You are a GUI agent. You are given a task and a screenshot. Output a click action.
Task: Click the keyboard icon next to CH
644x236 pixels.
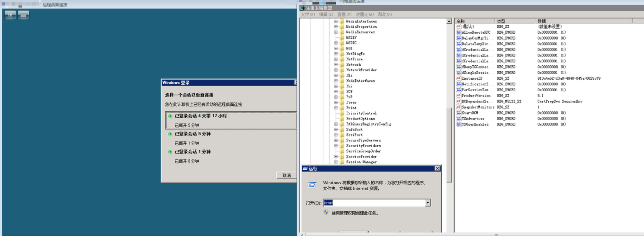click(23, 15)
